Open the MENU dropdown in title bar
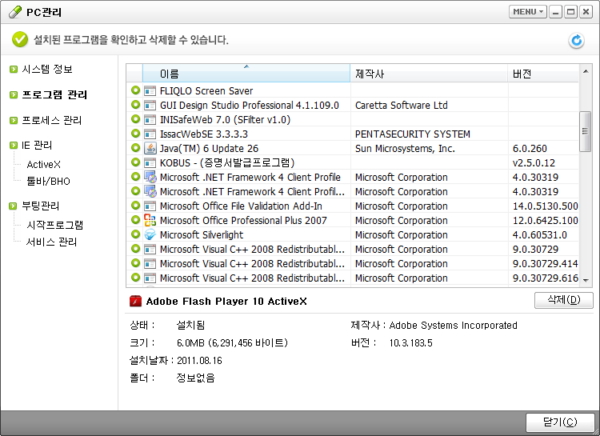Viewport: 600px width, 436px height. coord(527,12)
